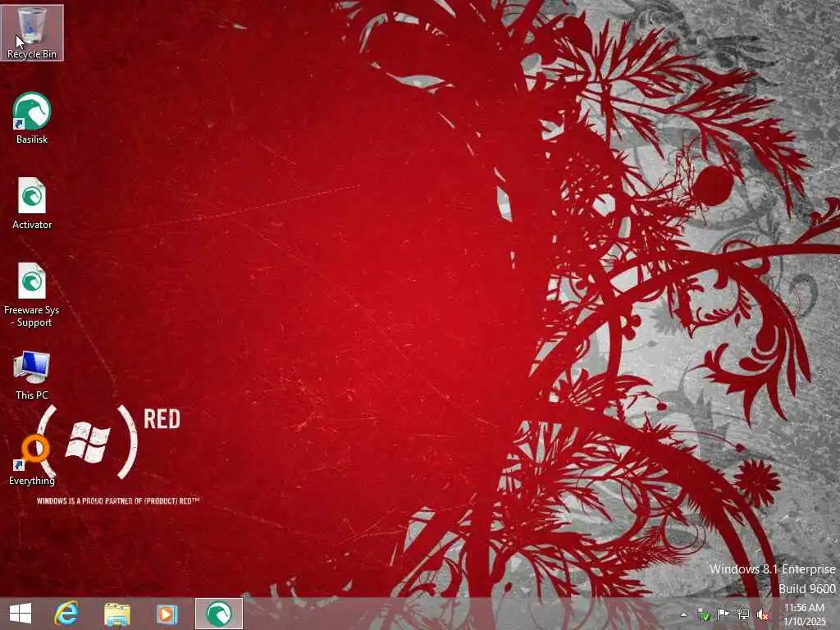
Task: Switch to the Basilisk taskbar button
Action: click(218, 614)
